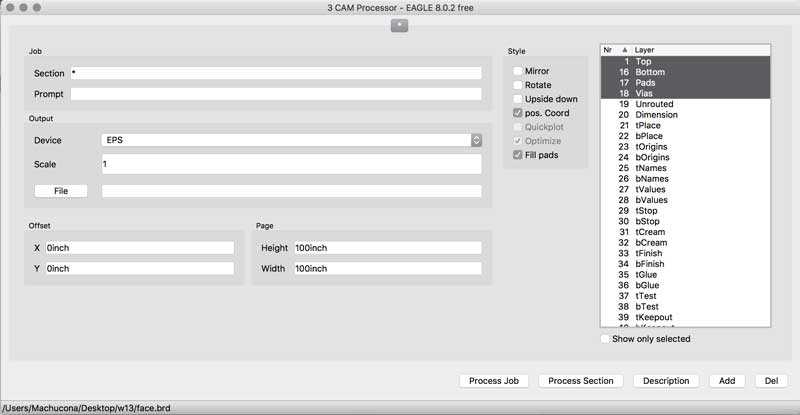800x415 pixels.
Task: Select layer 35 tGlue
Action: [686, 275]
